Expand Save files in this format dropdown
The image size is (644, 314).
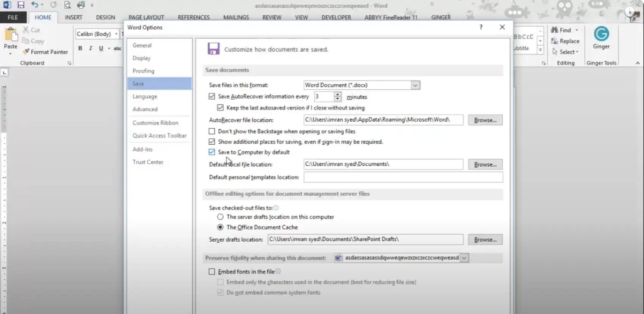[x=415, y=85]
